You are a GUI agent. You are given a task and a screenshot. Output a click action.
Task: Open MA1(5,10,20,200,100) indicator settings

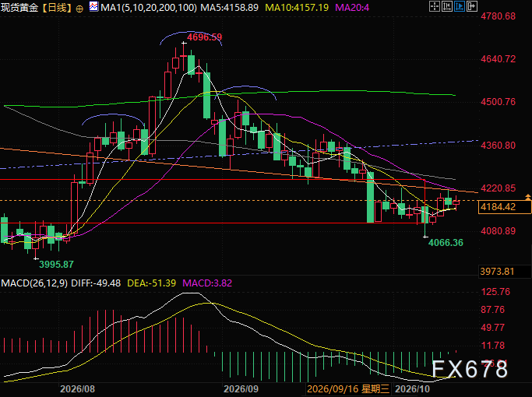[149, 8]
